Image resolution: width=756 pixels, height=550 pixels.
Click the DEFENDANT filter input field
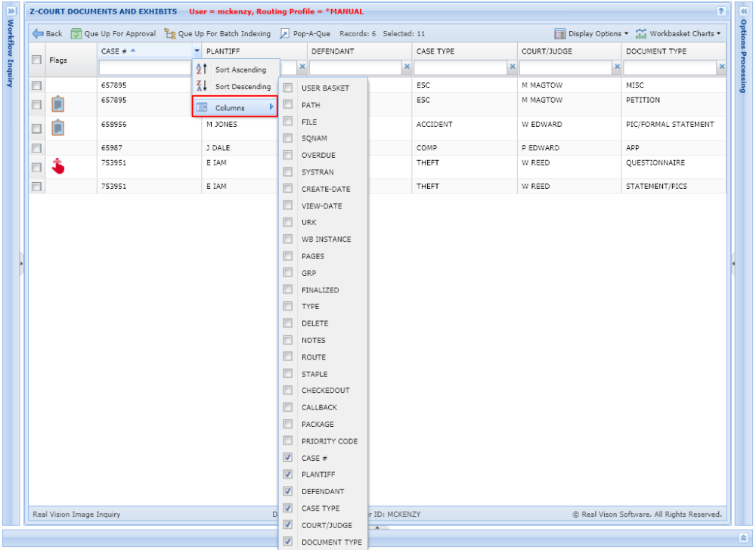(356, 67)
